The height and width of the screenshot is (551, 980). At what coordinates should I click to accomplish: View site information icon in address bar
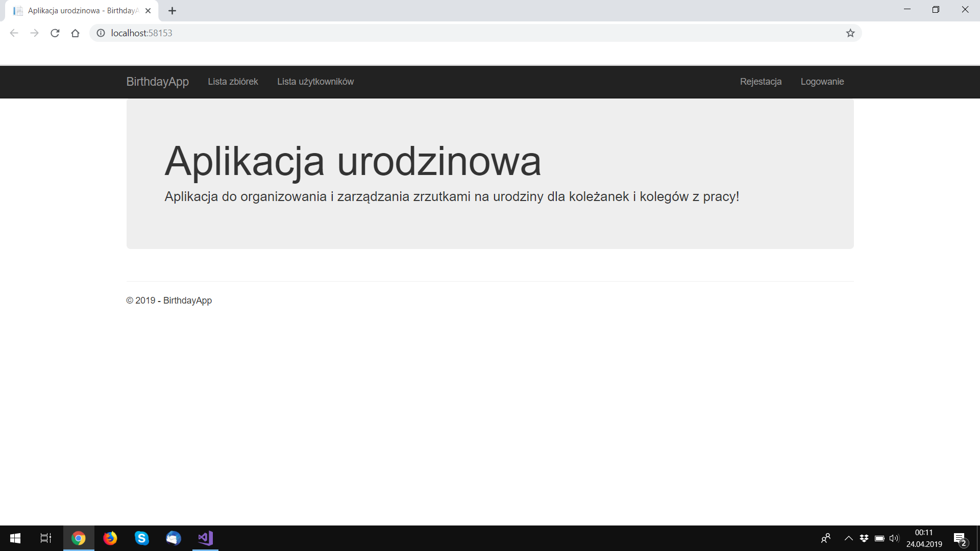point(101,33)
